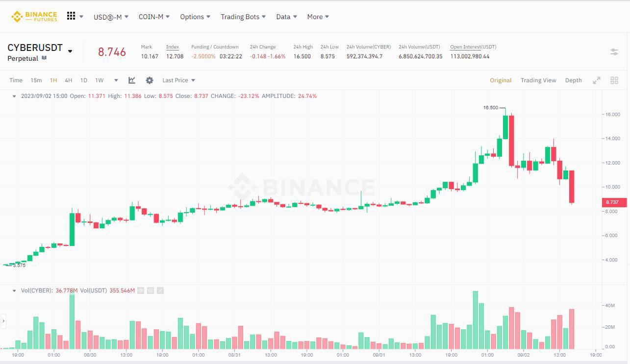The image size is (630, 364).
Task: Switch to the 1D interval
Action: (x=84, y=80)
